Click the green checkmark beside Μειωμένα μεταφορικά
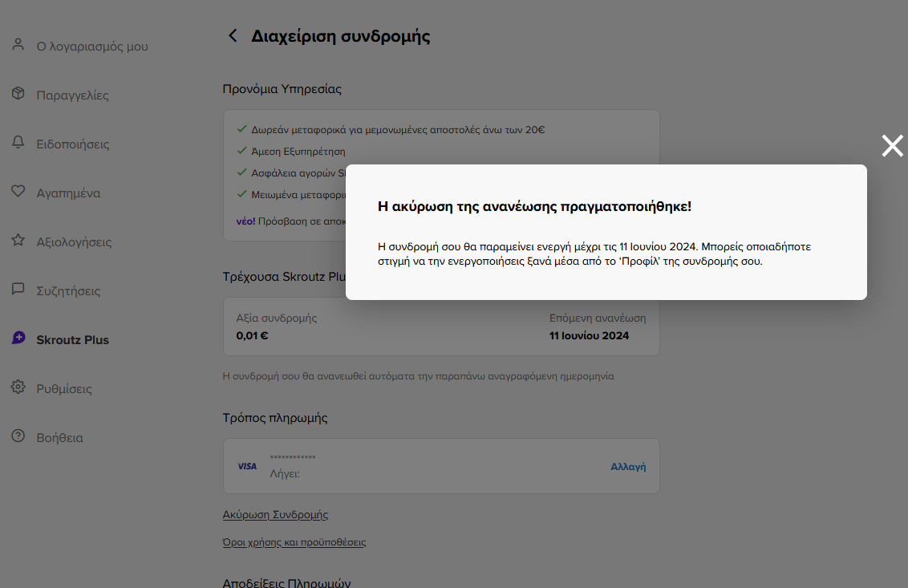 coord(242,194)
